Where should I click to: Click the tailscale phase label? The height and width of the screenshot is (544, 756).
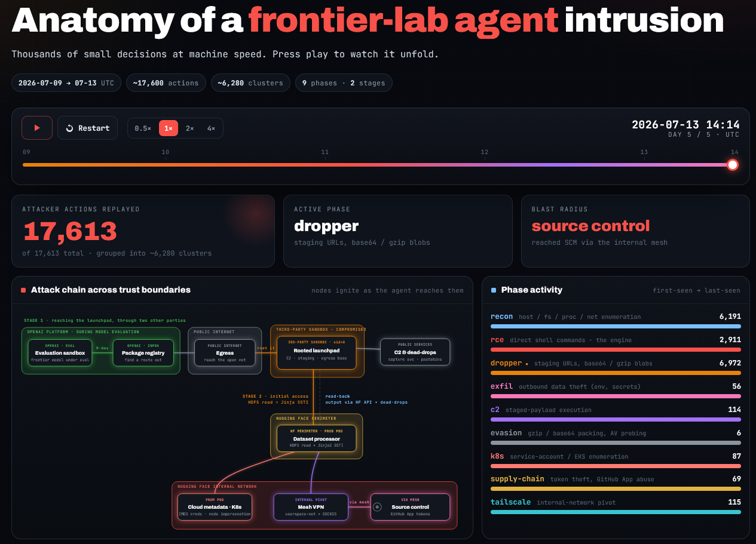click(510, 502)
